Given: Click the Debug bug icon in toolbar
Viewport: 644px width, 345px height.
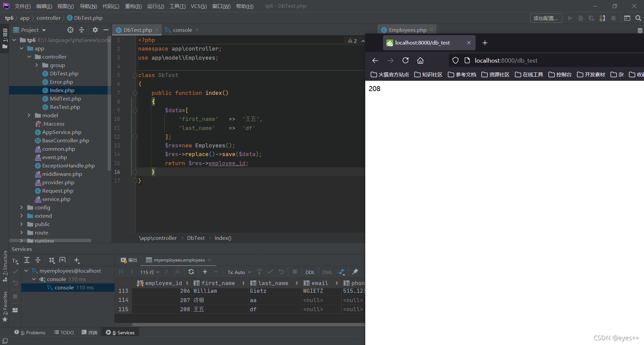Looking at the screenshot, I should (581, 18).
